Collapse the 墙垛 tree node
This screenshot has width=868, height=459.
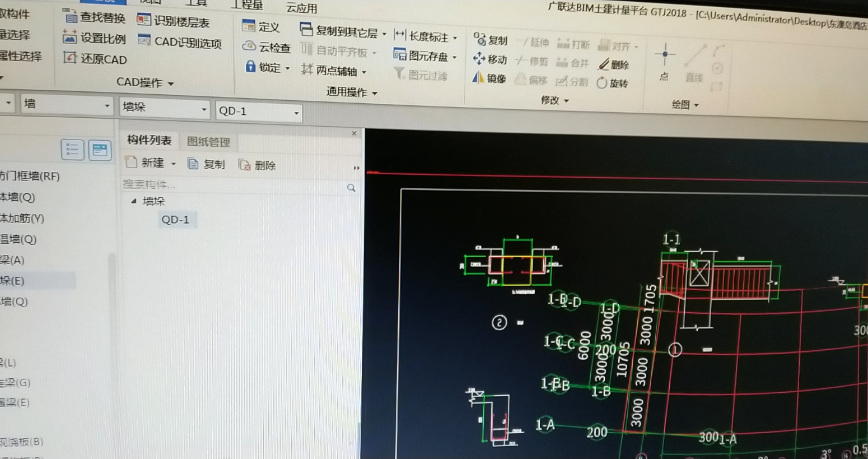(x=133, y=201)
